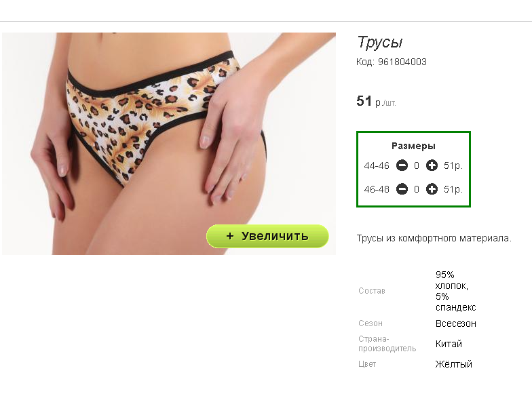Click the country value Китай
The image size is (532, 396).
click(x=449, y=344)
